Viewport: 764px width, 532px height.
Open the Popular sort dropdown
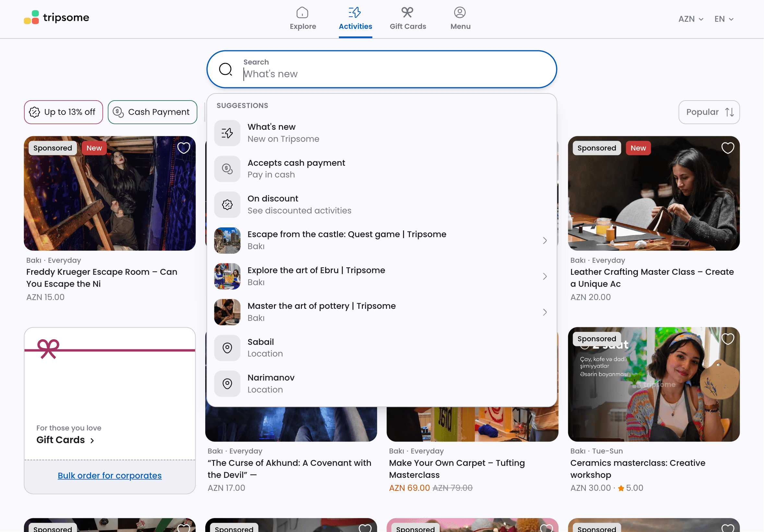click(x=709, y=112)
